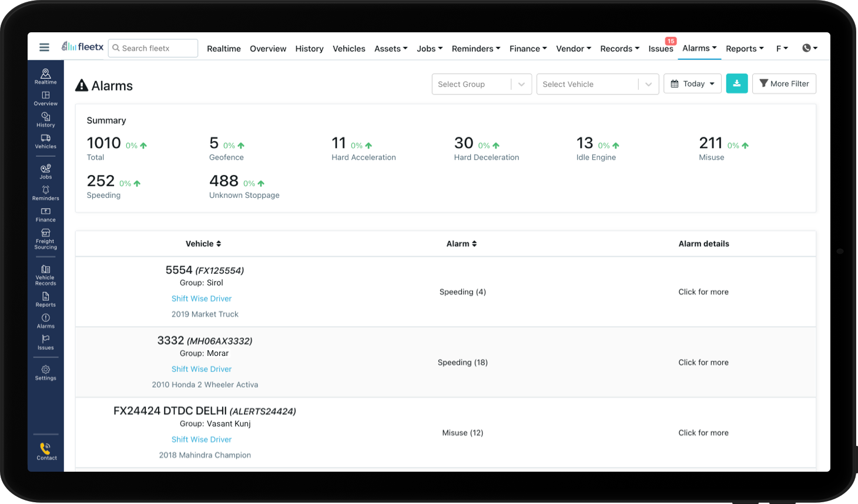This screenshot has width=858, height=504.
Task: Click for more on Speeding (18) row
Action: pos(703,362)
